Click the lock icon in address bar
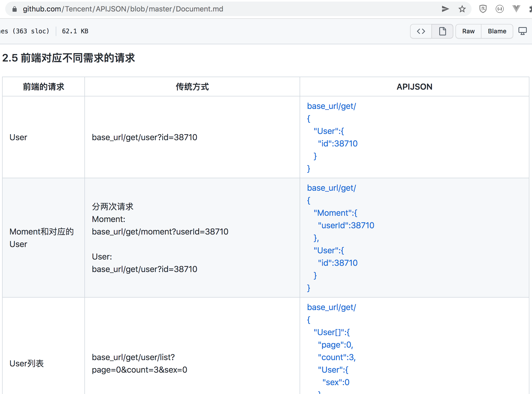 [15, 9]
